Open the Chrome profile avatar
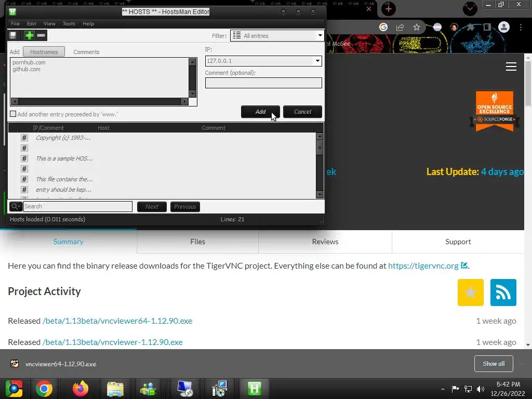 pos(504,27)
